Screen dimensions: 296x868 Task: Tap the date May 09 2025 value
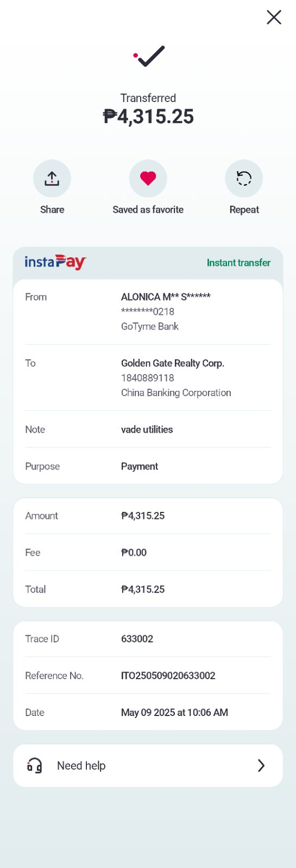pyautogui.click(x=174, y=712)
